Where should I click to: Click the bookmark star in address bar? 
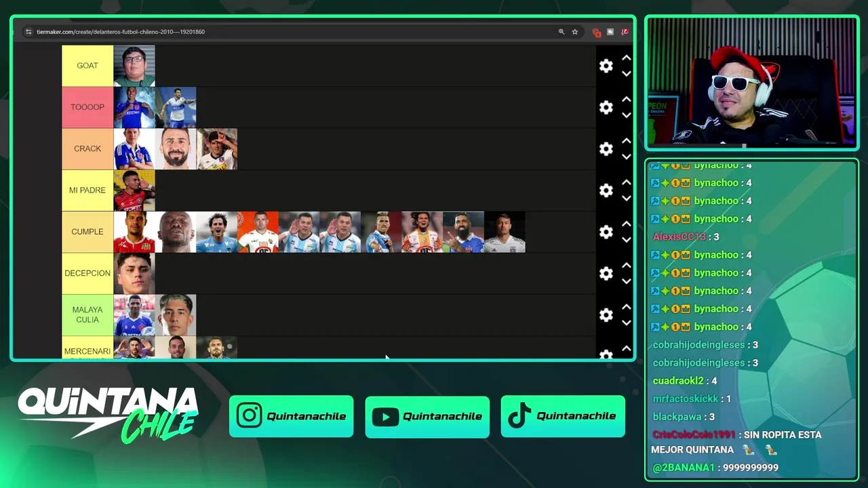point(574,32)
